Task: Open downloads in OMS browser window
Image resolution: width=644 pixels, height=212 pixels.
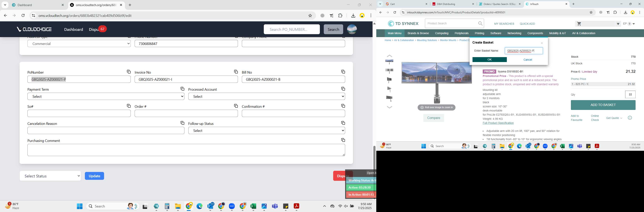Action: click(353, 16)
